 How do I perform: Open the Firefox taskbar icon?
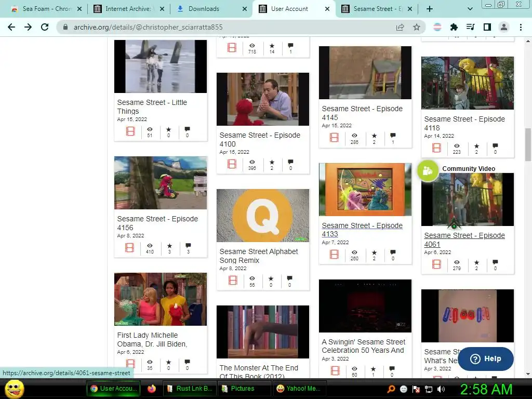click(x=152, y=389)
